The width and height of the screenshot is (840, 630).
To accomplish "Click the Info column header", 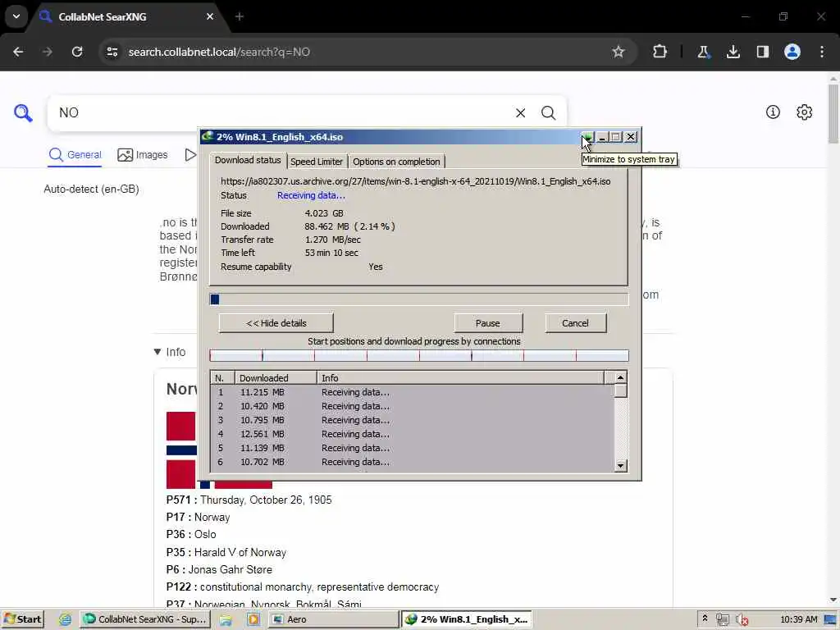I will click(460, 377).
